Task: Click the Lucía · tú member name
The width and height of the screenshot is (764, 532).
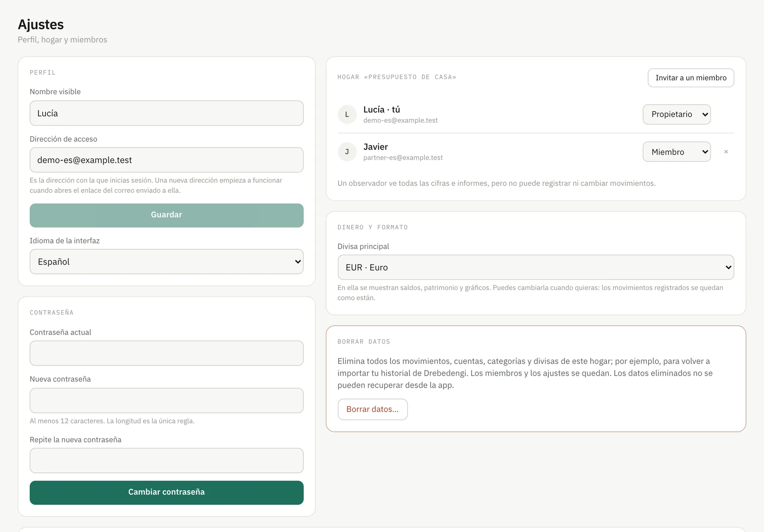Action: [382, 110]
